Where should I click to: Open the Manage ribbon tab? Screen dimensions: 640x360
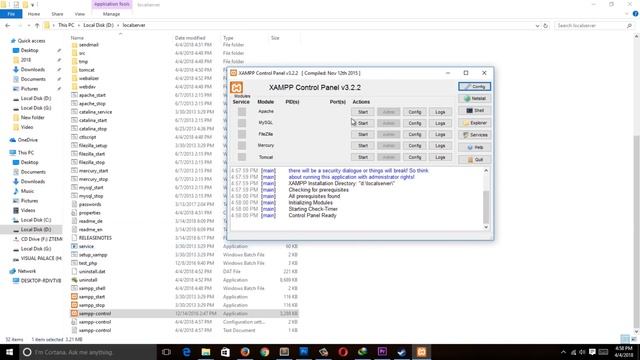point(111,14)
